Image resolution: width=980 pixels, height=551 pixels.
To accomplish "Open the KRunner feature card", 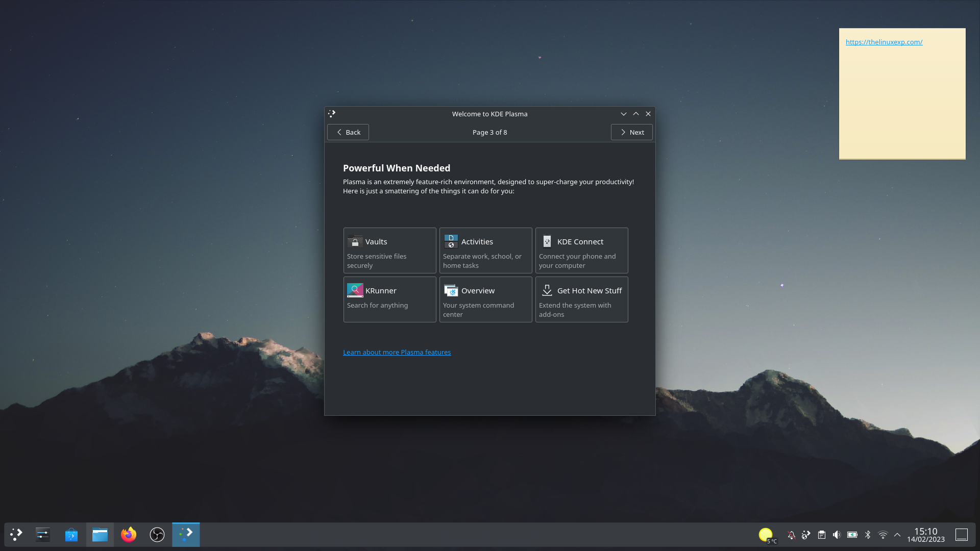I will point(389,299).
